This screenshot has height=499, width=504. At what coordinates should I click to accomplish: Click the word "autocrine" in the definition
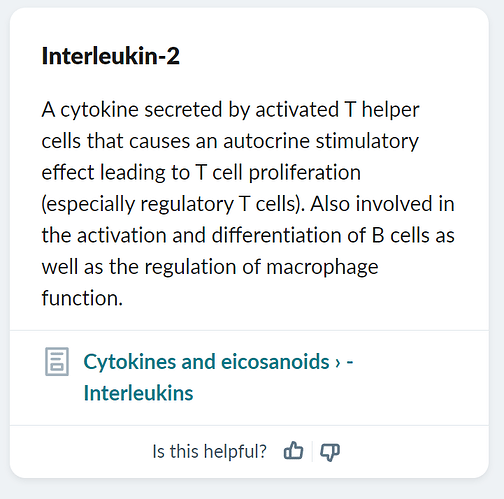pyautogui.click(x=266, y=141)
